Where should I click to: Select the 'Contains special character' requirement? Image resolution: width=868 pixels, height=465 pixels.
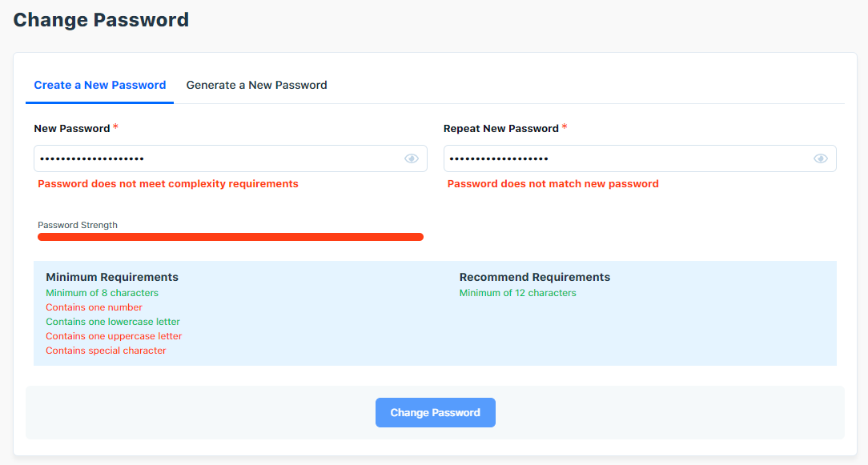[106, 350]
